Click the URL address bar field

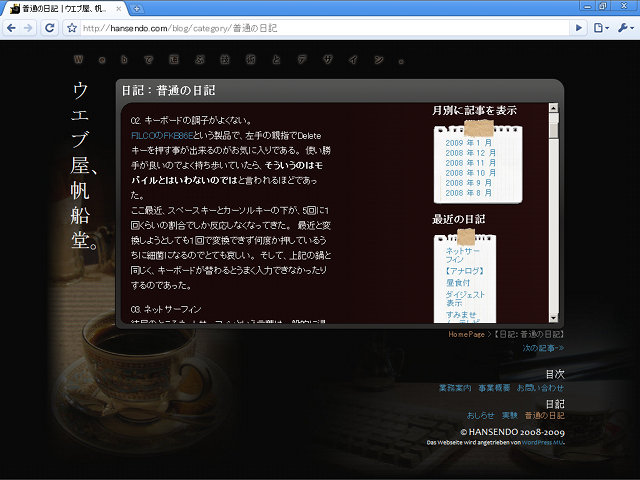coord(320,28)
